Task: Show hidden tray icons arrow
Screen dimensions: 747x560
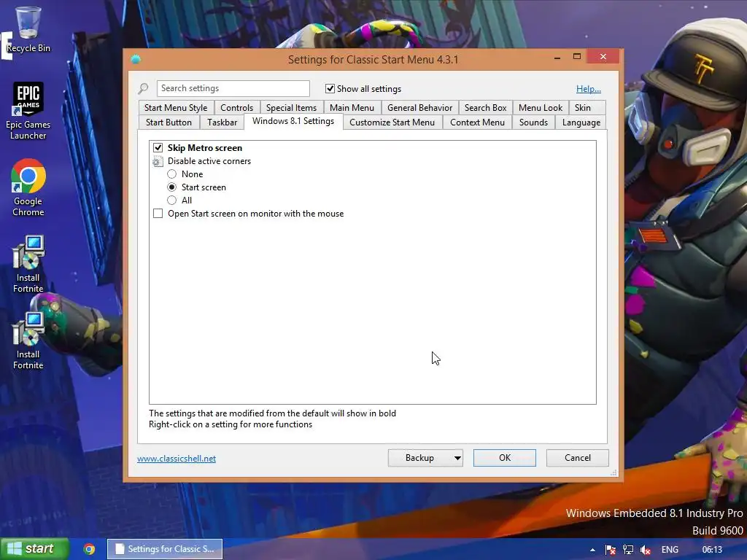Action: 592,550
